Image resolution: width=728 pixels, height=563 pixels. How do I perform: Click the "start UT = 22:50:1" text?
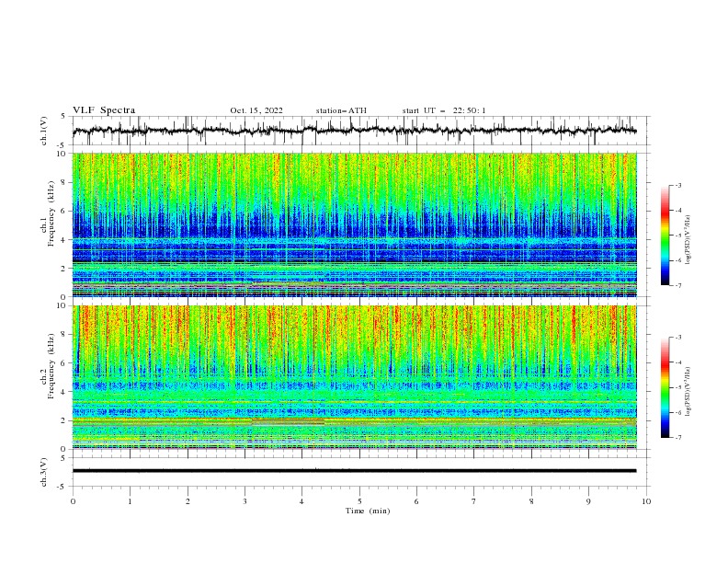pos(444,110)
